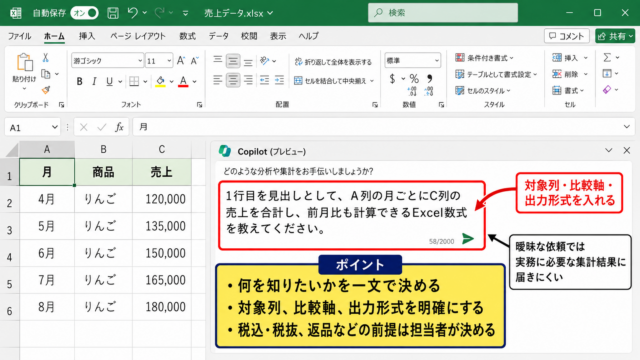Toggle Bold formatting
This screenshot has height=360, width=640.
[80, 81]
